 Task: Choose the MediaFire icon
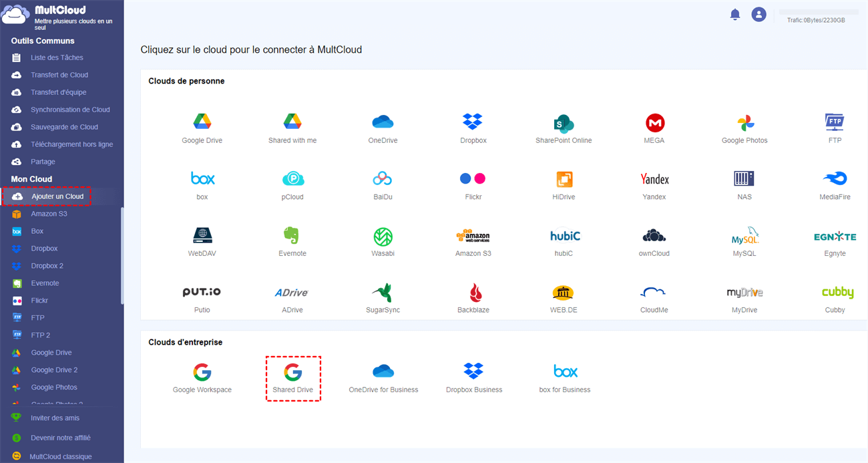pos(835,178)
